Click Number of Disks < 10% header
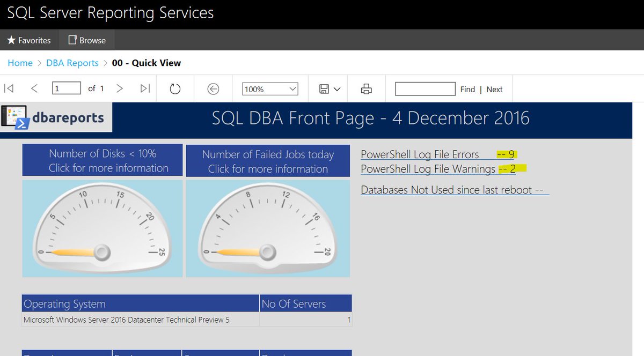The height and width of the screenshot is (356, 644). point(103,160)
